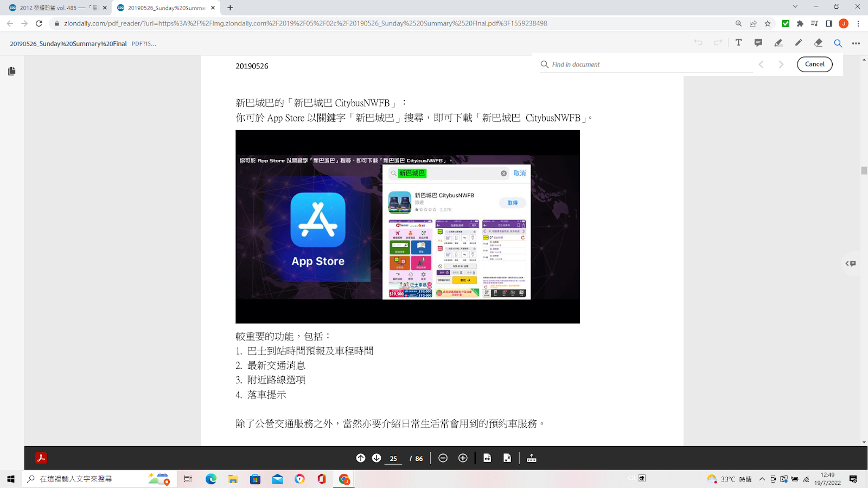
Task: Open a new browser tab
Action: click(230, 8)
